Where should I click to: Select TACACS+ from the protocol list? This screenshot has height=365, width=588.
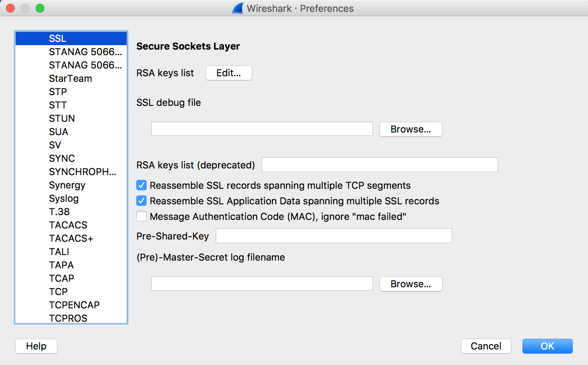(x=71, y=238)
